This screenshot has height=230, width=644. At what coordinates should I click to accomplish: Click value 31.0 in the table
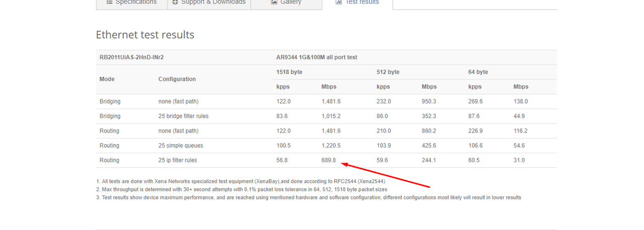(519, 160)
